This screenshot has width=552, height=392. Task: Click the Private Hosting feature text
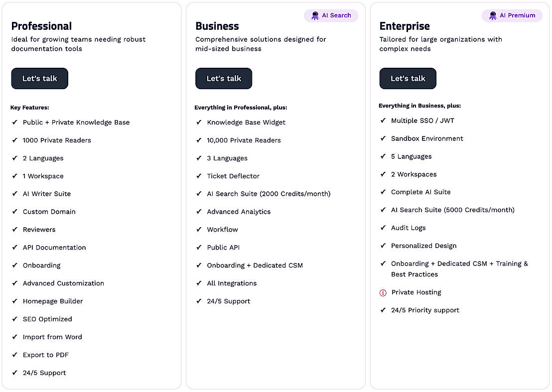coord(416,292)
